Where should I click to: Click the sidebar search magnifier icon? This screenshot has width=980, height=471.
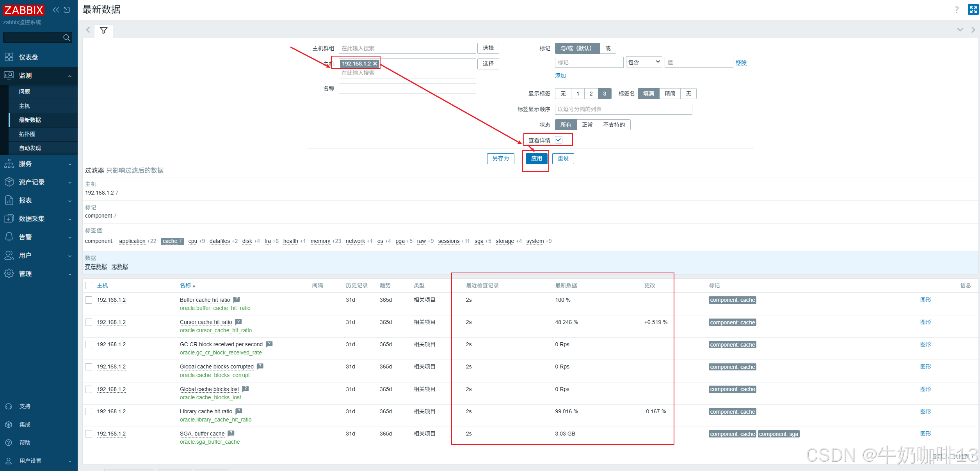coord(66,37)
